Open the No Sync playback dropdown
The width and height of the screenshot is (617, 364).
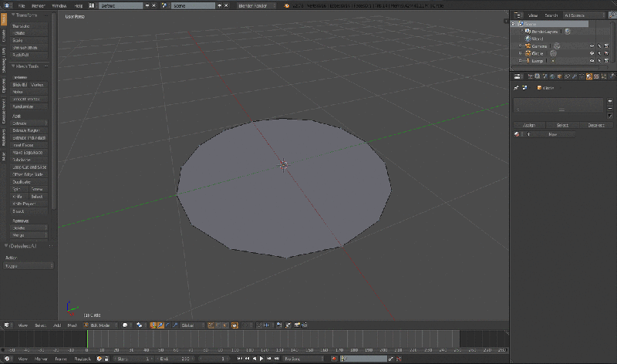[x=302, y=359]
